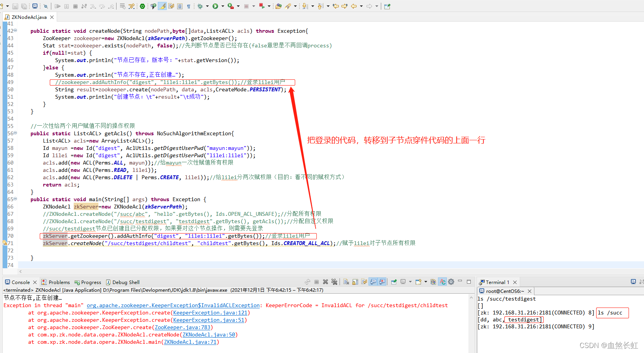Remove launch with console X icon
644x353 pixels.
(x=325, y=282)
